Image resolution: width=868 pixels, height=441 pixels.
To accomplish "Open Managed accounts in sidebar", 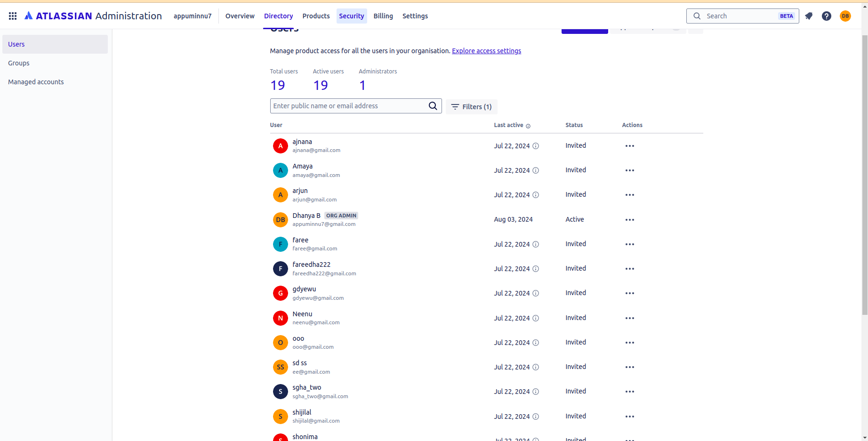I will coord(36,82).
